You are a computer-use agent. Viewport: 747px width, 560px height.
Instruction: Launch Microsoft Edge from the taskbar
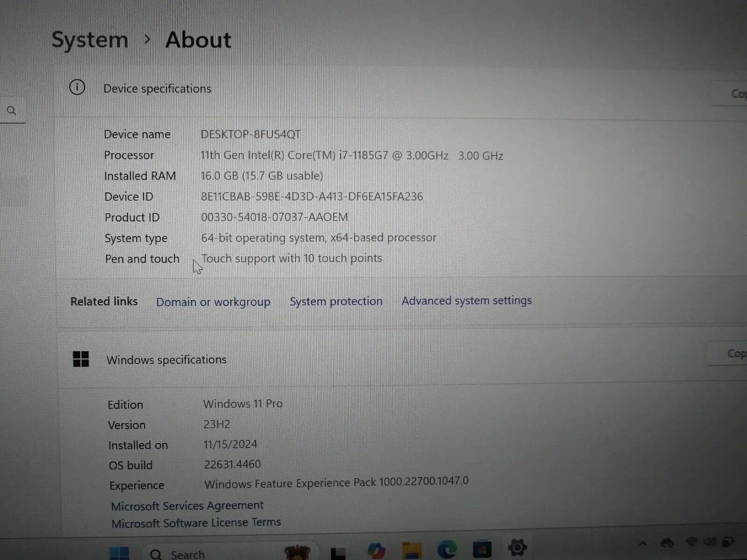coord(447,550)
